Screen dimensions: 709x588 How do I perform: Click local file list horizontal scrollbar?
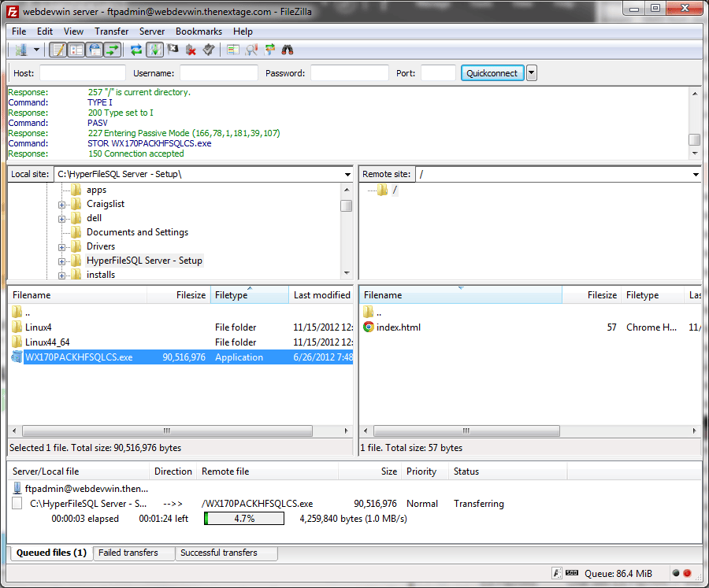coord(167,431)
